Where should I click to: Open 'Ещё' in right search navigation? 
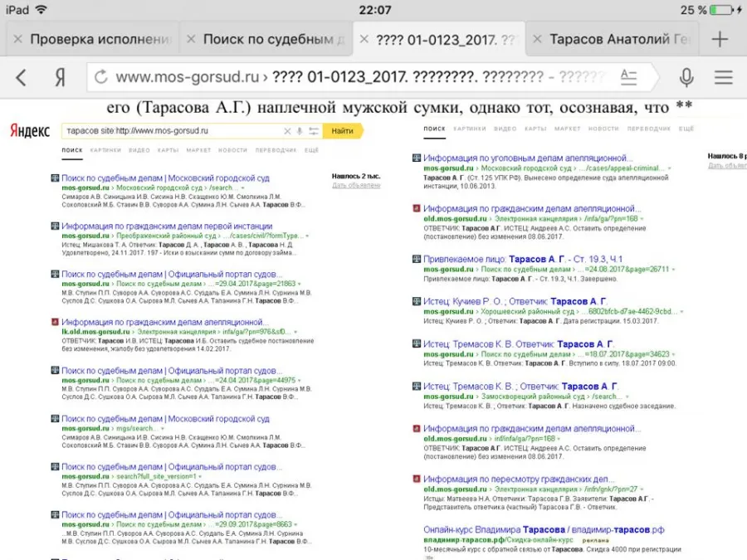click(686, 129)
